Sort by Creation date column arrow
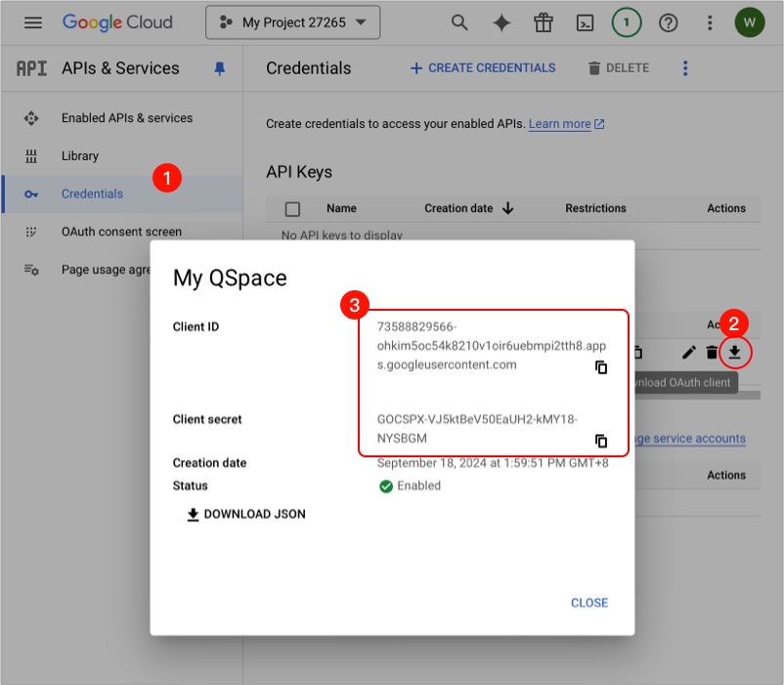This screenshot has width=784, height=685. click(x=507, y=208)
